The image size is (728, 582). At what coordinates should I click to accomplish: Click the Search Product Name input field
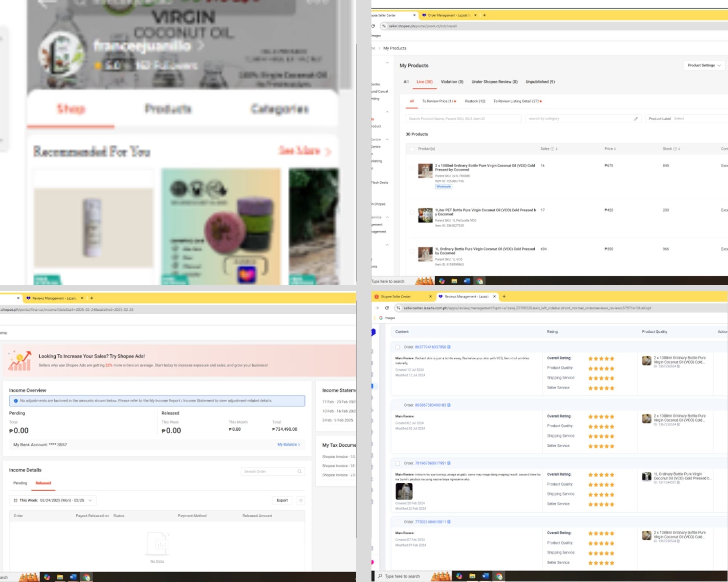click(x=463, y=119)
